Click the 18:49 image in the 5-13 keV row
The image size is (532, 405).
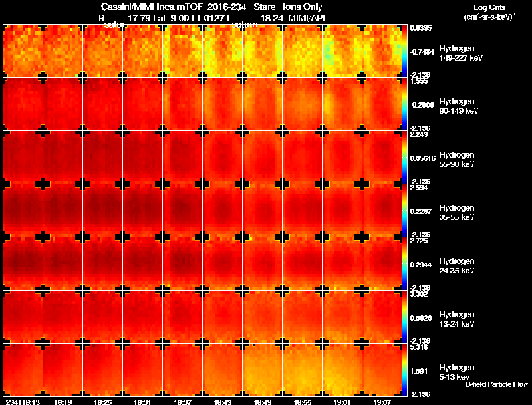coord(263,370)
